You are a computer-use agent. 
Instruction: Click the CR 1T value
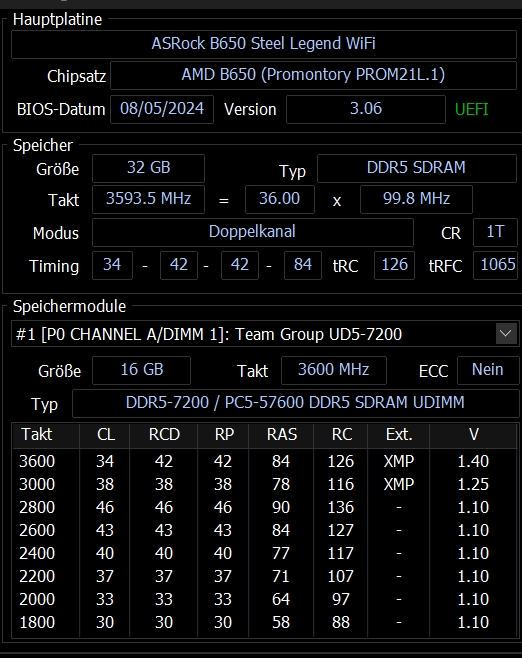point(495,232)
